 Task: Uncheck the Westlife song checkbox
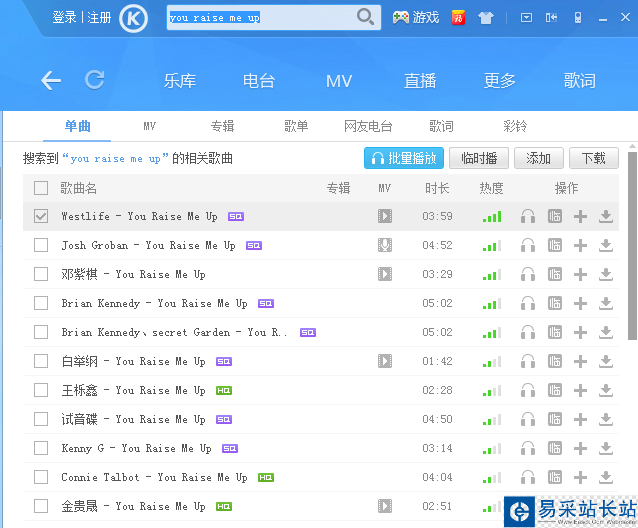pyautogui.click(x=41, y=216)
